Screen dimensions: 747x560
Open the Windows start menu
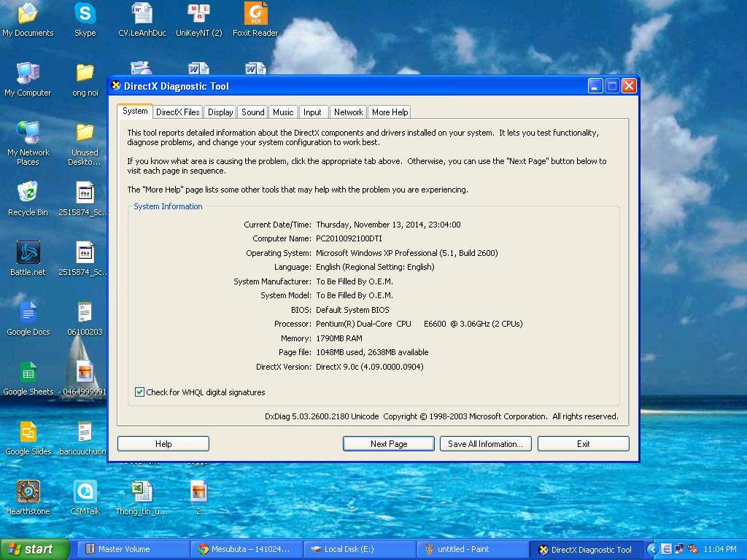pyautogui.click(x=34, y=549)
